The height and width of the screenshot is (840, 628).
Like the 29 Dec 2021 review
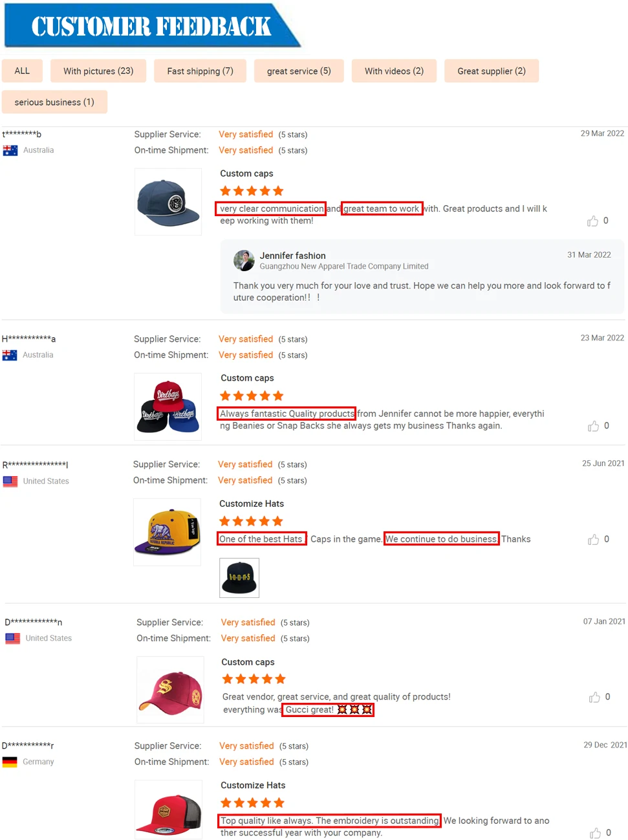pyautogui.click(x=595, y=833)
